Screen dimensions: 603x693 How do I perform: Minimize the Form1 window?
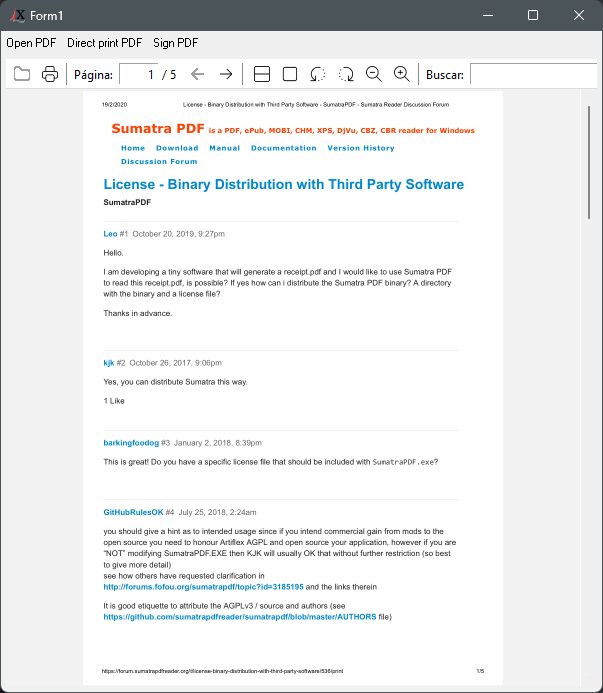click(x=488, y=15)
